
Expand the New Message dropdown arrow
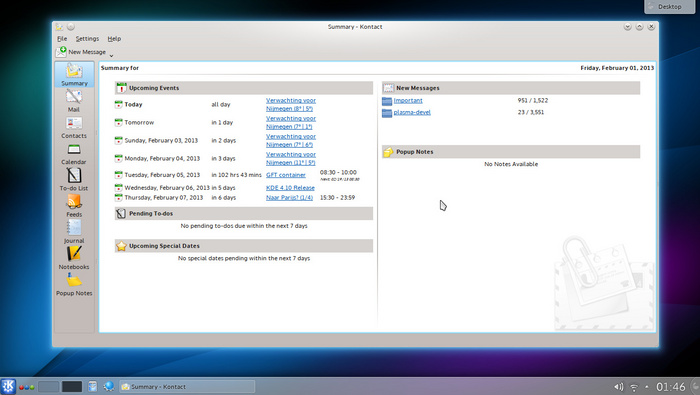click(x=111, y=55)
